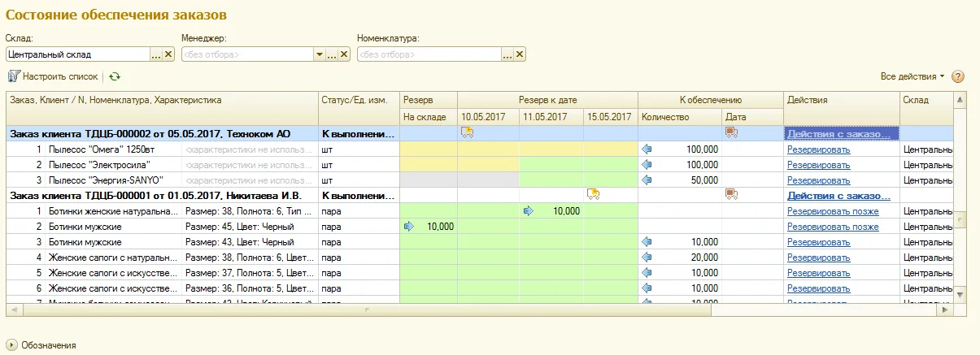Click the Склад column header in table
Screen dimensions: 980x355
pos(927,109)
